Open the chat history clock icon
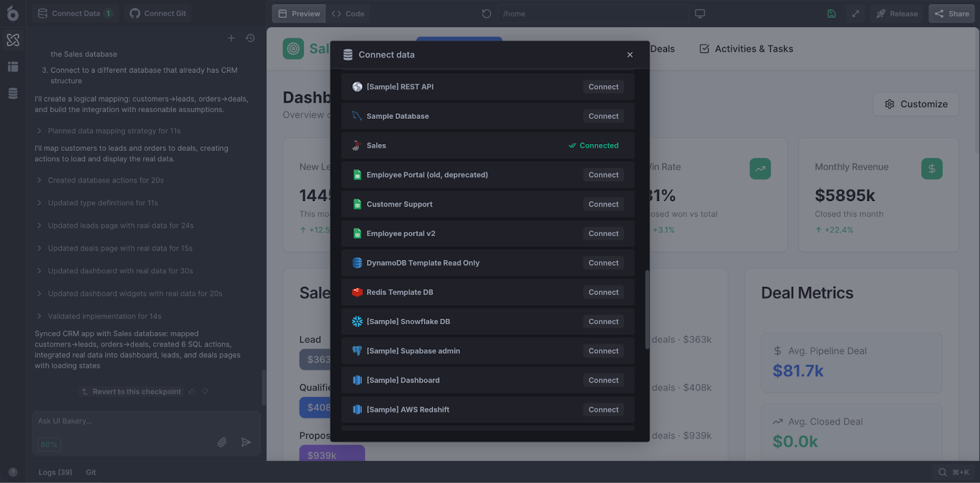Screen dimensions: 980x483 click(250, 38)
